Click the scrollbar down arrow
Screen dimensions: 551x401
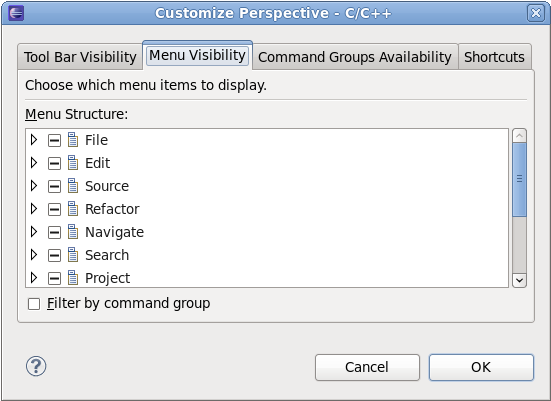tap(519, 280)
